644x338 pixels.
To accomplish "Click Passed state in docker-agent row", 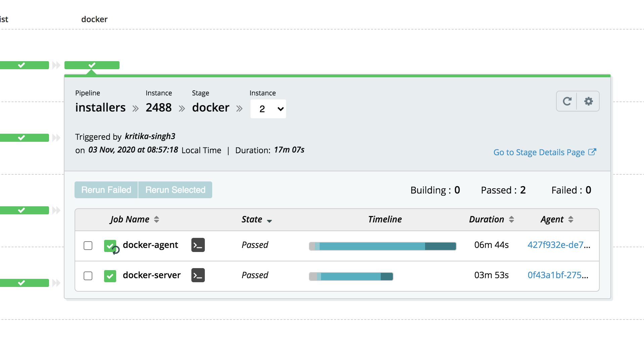I will pyautogui.click(x=255, y=245).
